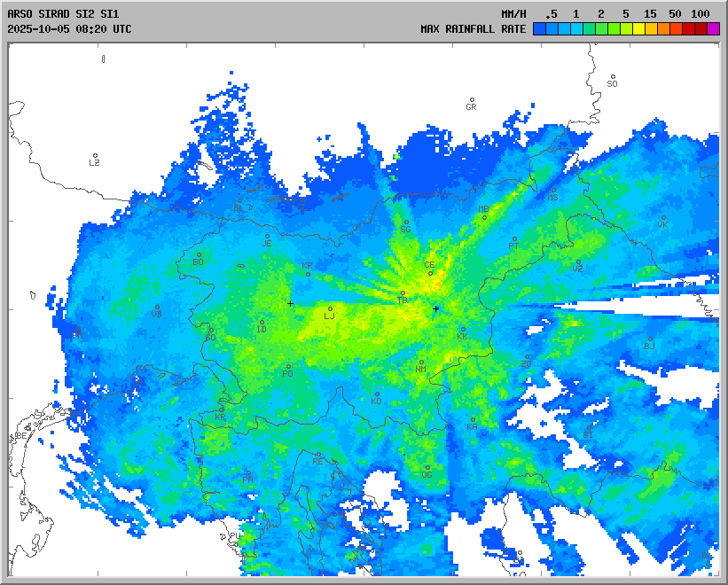The image size is (728, 585).
Task: Click the magenta legend swatch
Action: coord(713,29)
